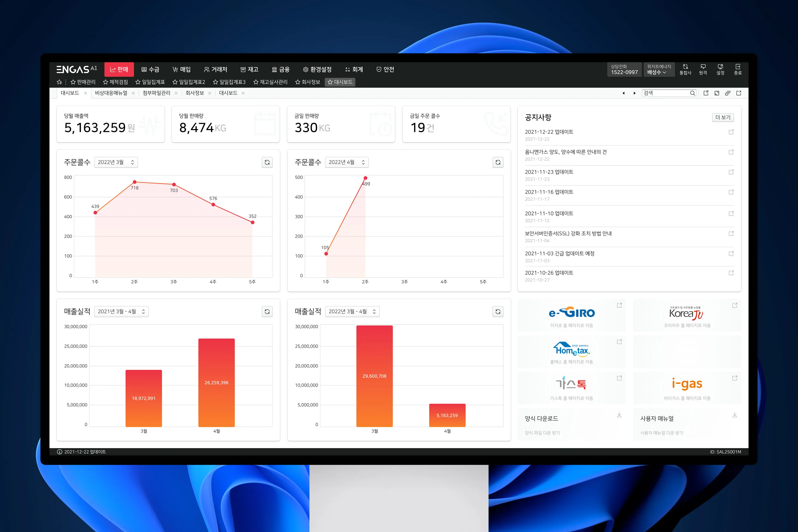
Task: Open the 옴니엔가스 양도, 양수 notice link
Action: [x=566, y=152]
